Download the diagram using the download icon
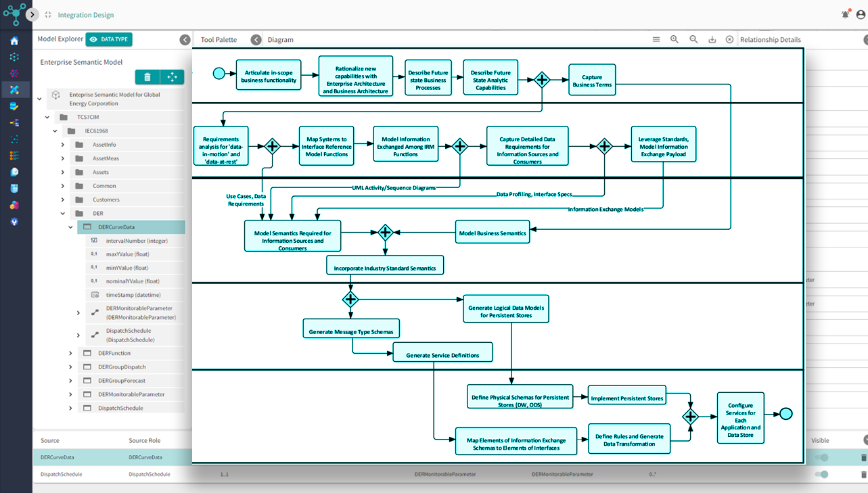Image resolution: width=868 pixels, height=493 pixels. (712, 40)
